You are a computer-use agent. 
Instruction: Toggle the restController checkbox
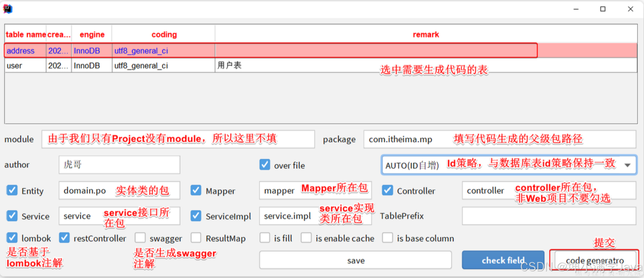tap(64, 238)
